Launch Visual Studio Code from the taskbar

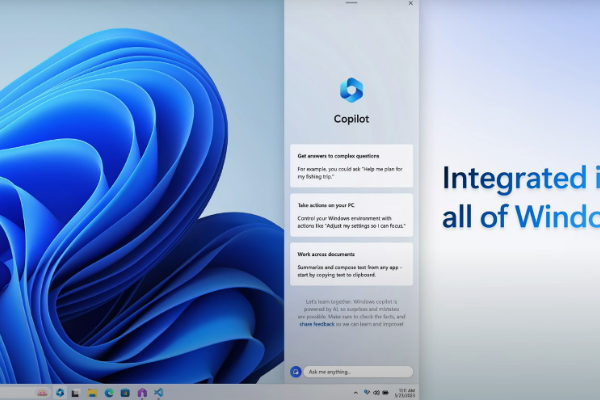coord(158,392)
